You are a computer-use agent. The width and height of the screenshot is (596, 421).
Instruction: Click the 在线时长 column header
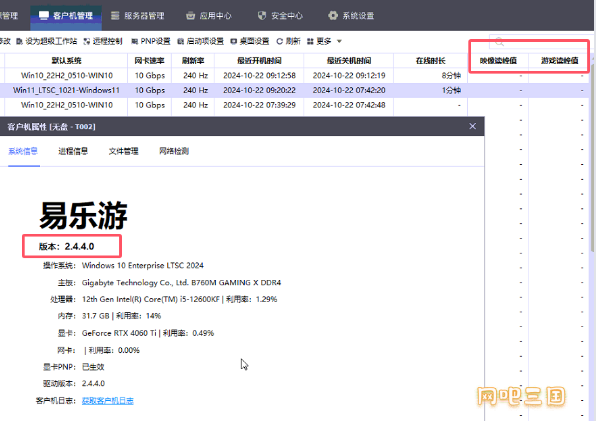[430, 60]
